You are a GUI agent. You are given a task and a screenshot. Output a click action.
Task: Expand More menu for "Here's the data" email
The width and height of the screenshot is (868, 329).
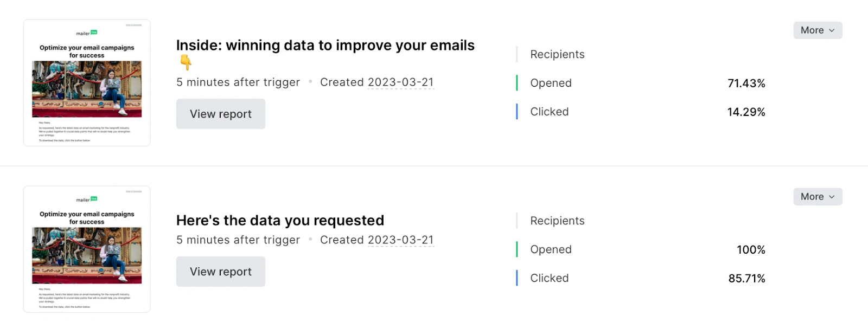(817, 197)
